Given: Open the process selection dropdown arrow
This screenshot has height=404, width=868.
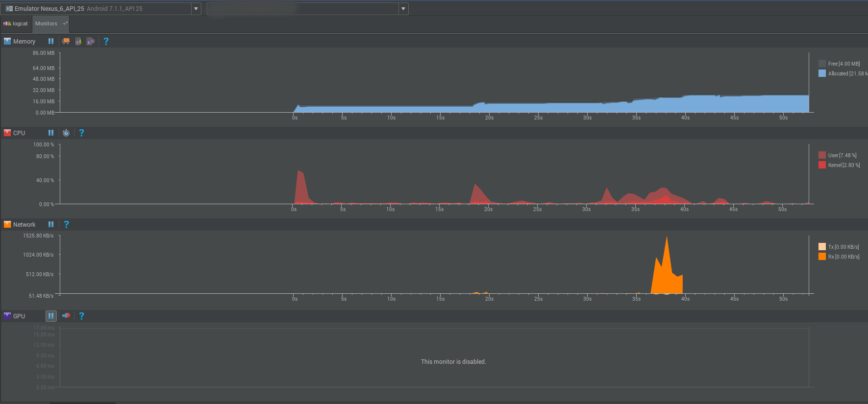Looking at the screenshot, I should [x=403, y=9].
